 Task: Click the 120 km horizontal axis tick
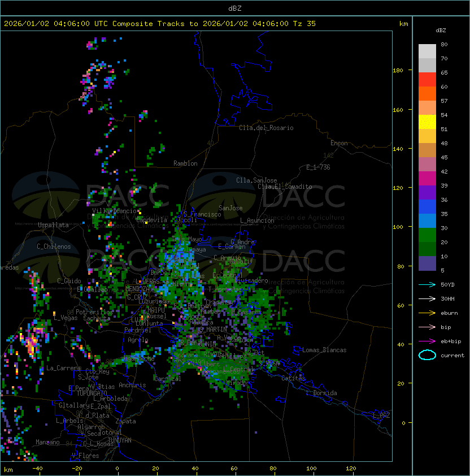pyautogui.click(x=351, y=469)
